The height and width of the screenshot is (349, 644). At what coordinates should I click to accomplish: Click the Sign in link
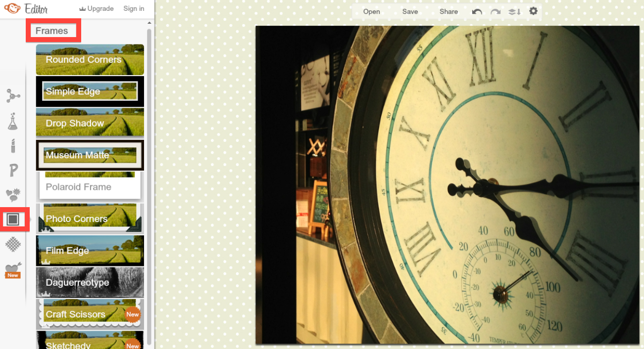134,8
